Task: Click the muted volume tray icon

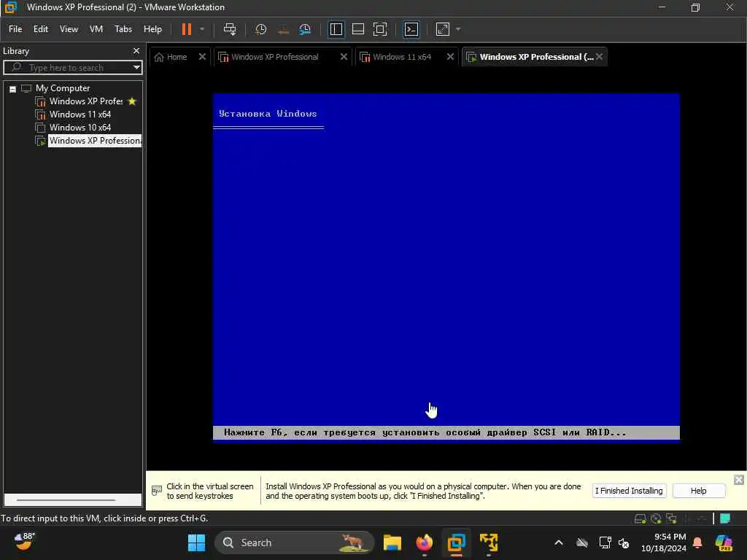Action: pyautogui.click(x=624, y=542)
